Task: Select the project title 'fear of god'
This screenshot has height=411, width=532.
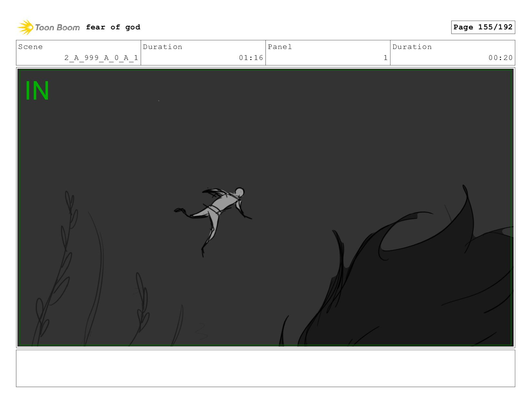Action: 113,27
